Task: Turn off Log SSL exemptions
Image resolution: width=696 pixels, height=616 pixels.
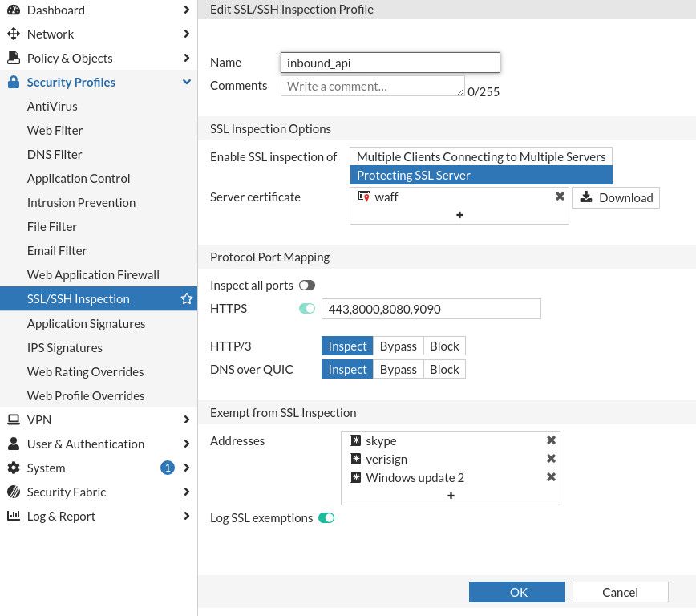Action: click(x=326, y=518)
